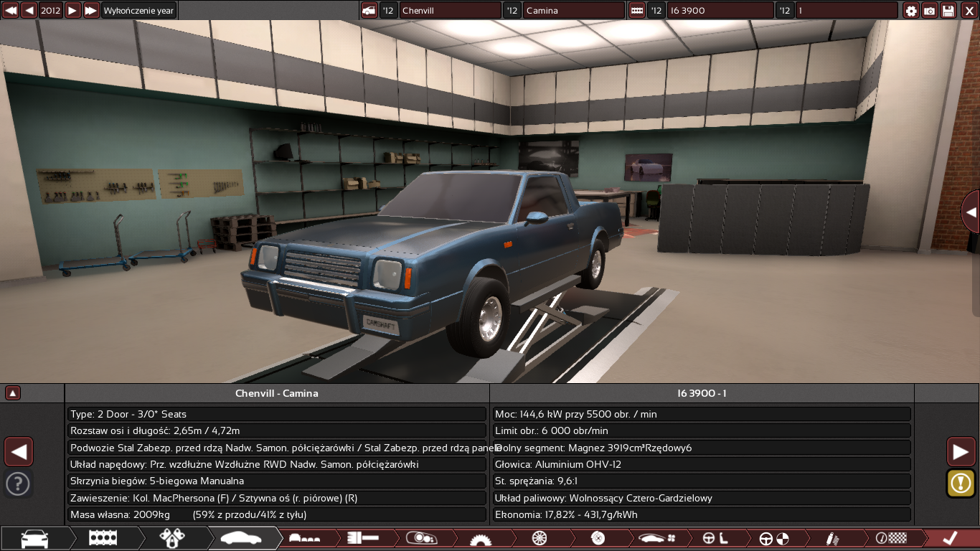Edit the I6 3900 engine family field
The image size is (980, 551).
click(720, 10)
